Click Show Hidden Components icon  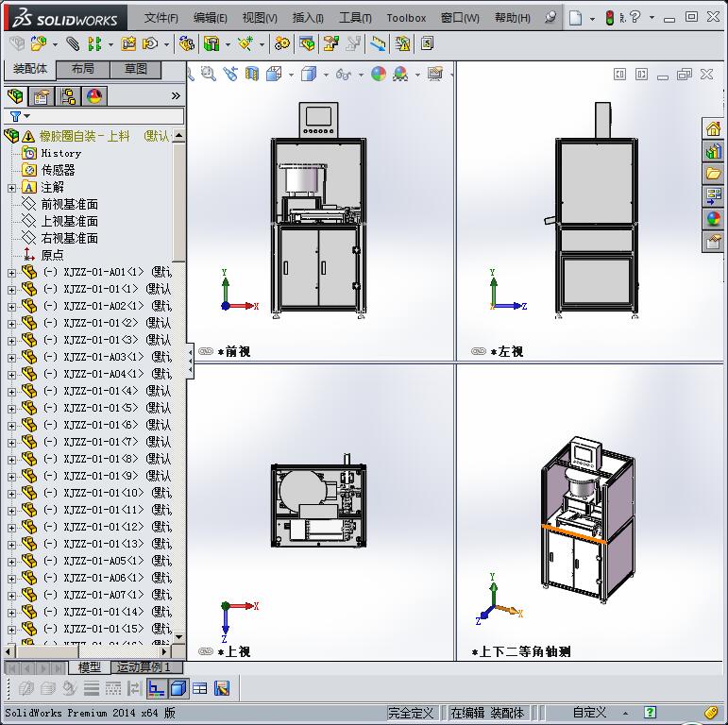(187, 44)
